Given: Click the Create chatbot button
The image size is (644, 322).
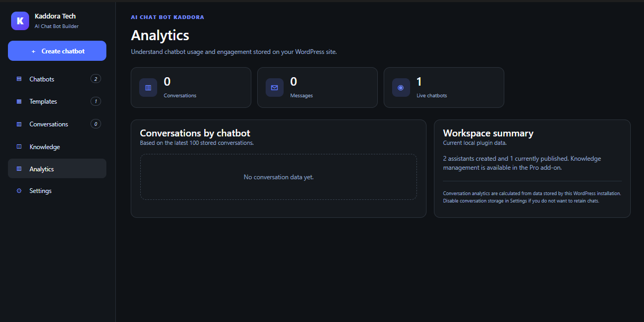Looking at the screenshot, I should (57, 51).
